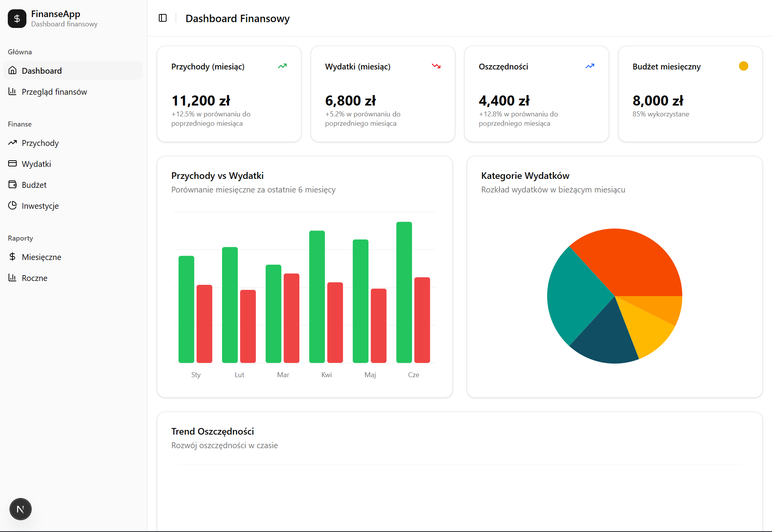
Task: Open the Przychody page from Finanse
Action: pyautogui.click(x=40, y=143)
